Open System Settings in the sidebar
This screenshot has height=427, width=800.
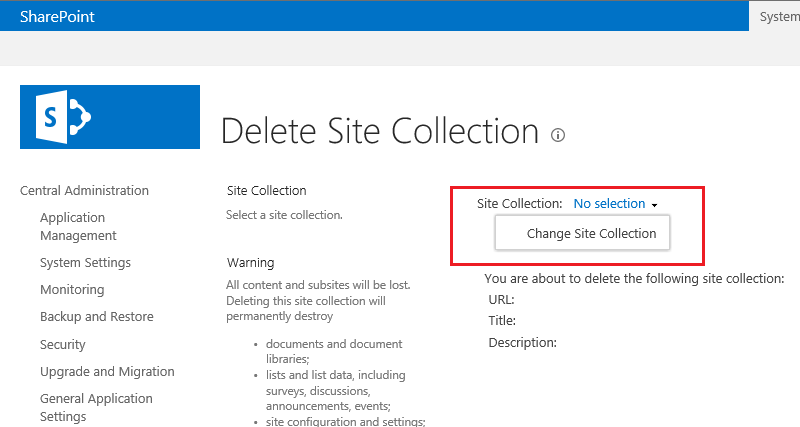[x=85, y=263]
